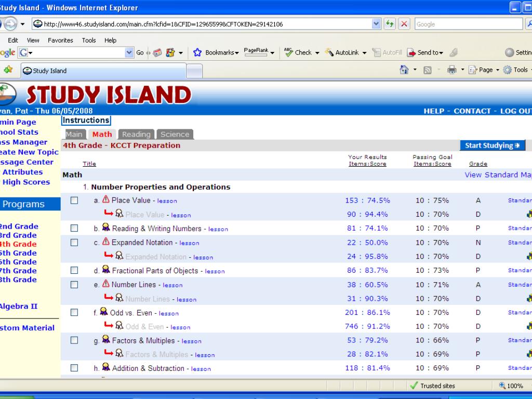This screenshot has width=532, height=399.
Task: Open the lesson link for Fractional Parts of Objects
Action: tap(215, 271)
